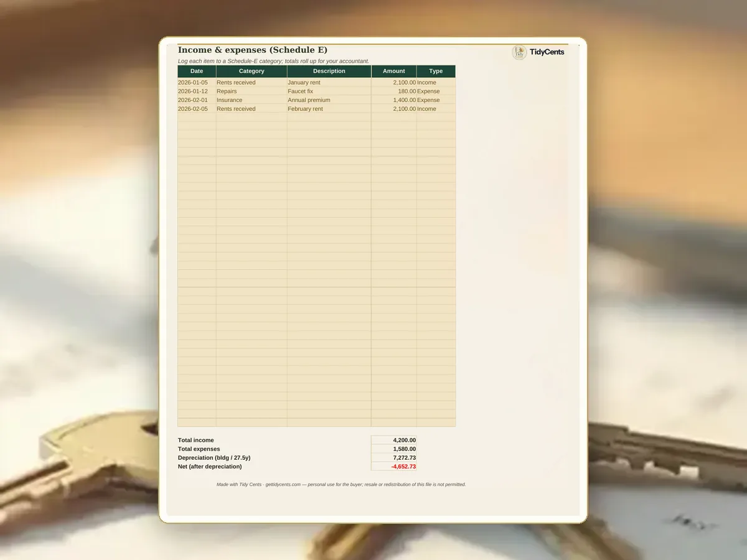Click the Expense type cell for Faucet fix
The image size is (747, 560).
click(436, 91)
